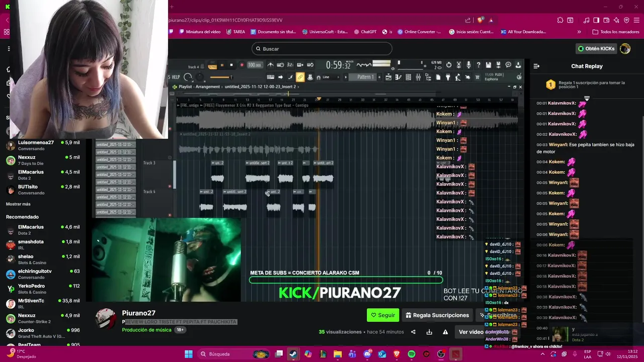
Task: Click share icon below the clip
Action: (413, 332)
